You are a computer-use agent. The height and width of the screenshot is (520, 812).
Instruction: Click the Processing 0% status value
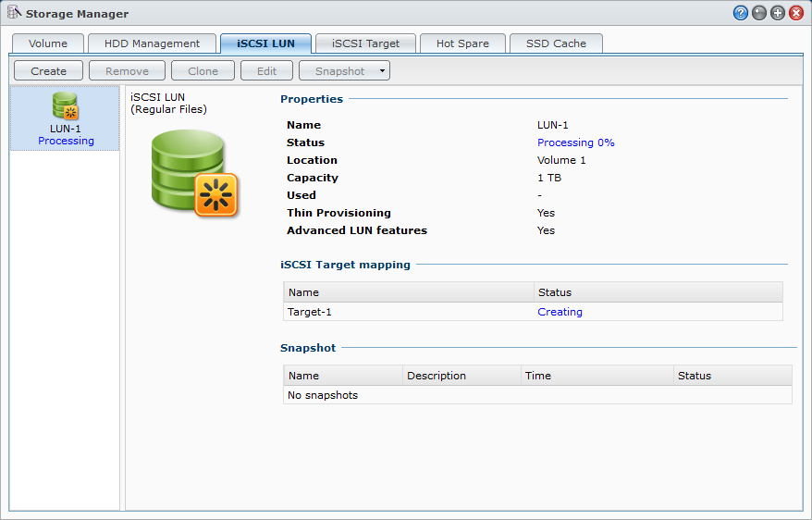575,142
